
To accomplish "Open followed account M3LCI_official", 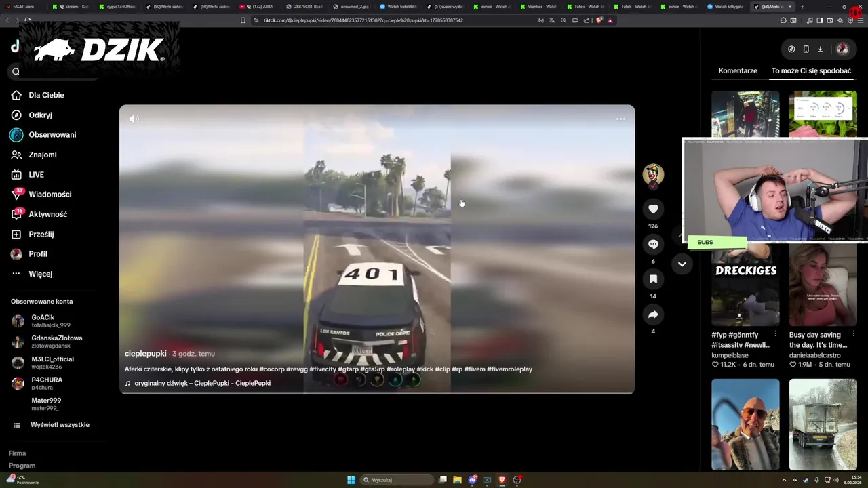I will point(43,363).
